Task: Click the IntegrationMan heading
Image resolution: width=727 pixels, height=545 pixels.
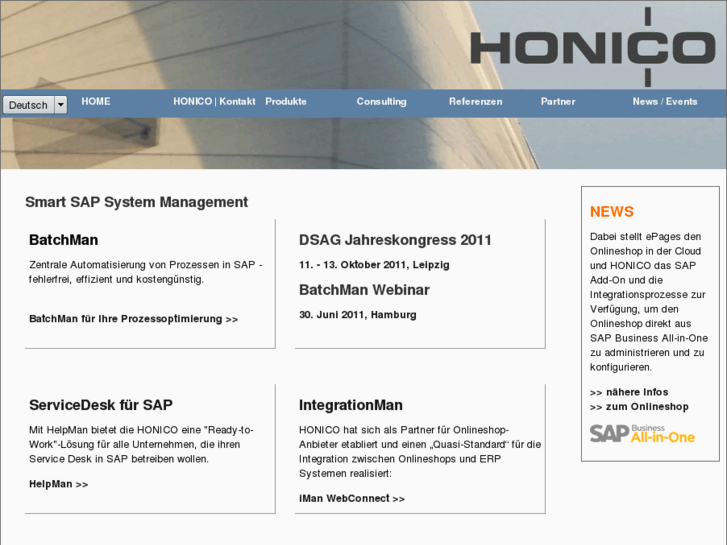Action: [x=350, y=405]
